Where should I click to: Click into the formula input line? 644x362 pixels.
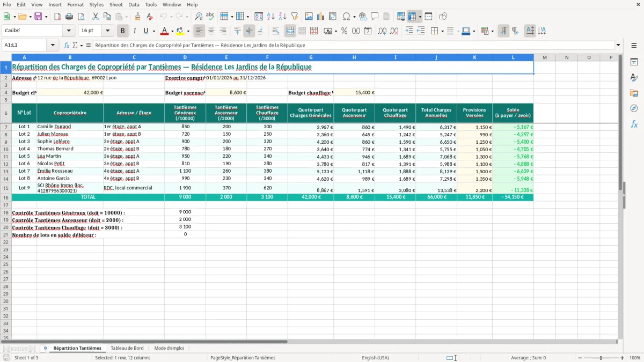click(353, 45)
